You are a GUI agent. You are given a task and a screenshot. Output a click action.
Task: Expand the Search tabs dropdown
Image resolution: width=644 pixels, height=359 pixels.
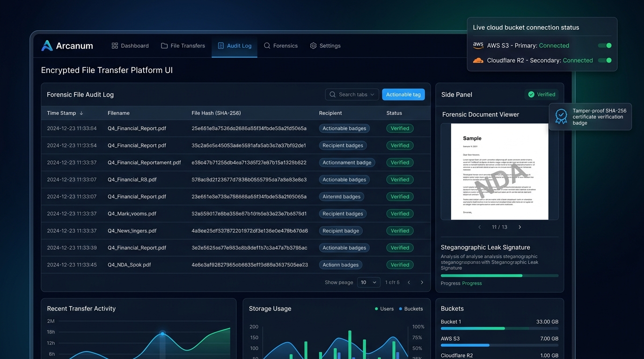[352, 94]
